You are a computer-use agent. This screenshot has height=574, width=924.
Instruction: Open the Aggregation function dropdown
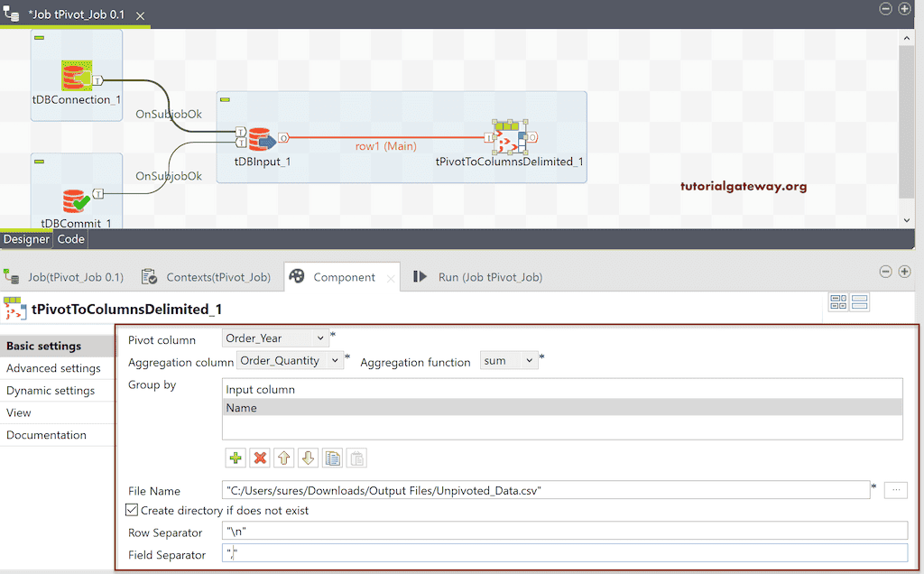[x=529, y=361]
